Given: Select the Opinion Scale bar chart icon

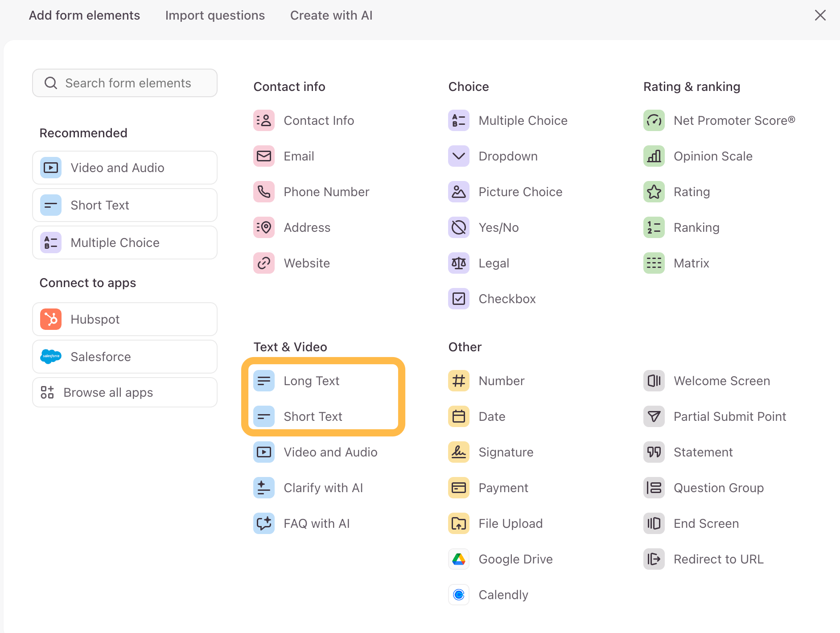Looking at the screenshot, I should [654, 156].
